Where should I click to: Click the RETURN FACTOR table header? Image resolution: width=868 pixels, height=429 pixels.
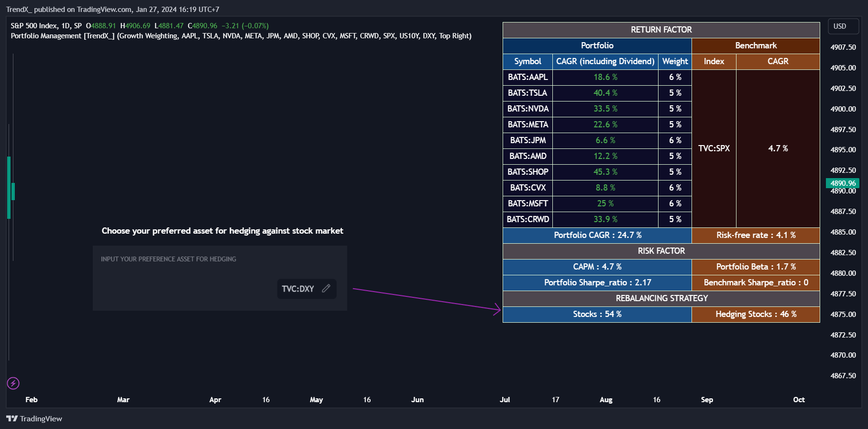click(661, 30)
